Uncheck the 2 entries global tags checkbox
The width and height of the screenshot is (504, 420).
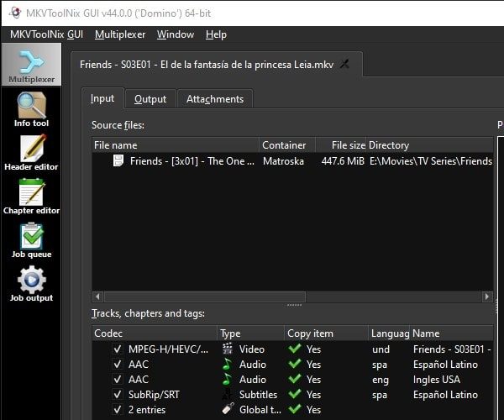[118, 409]
